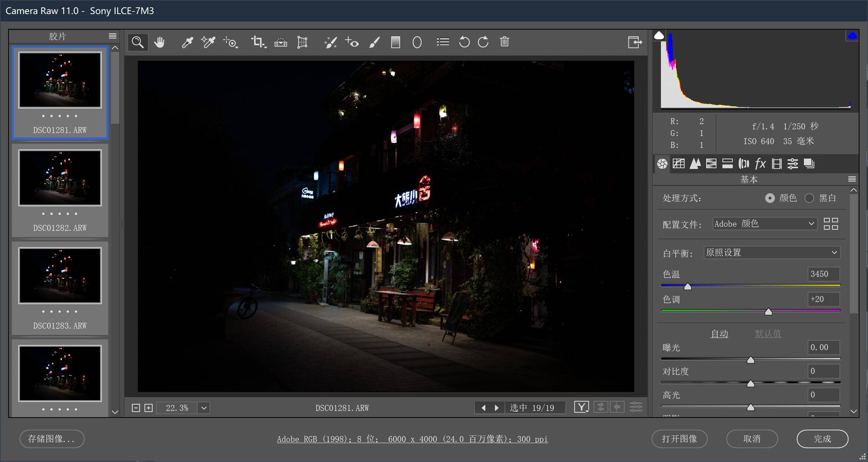Select the DSC01282.ARW filmstrip thumbnail
Screen dimensions: 868x462
pos(60,178)
